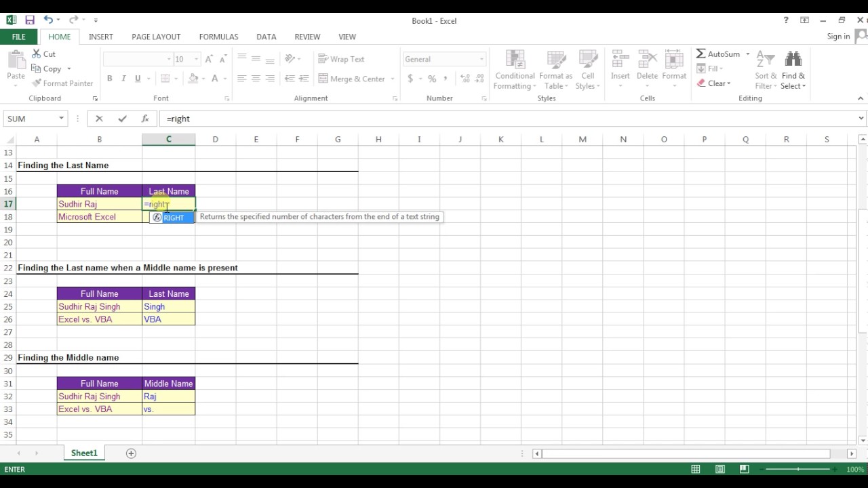Switch to the INSERT tab
This screenshot has height=488, width=868.
tap(101, 37)
